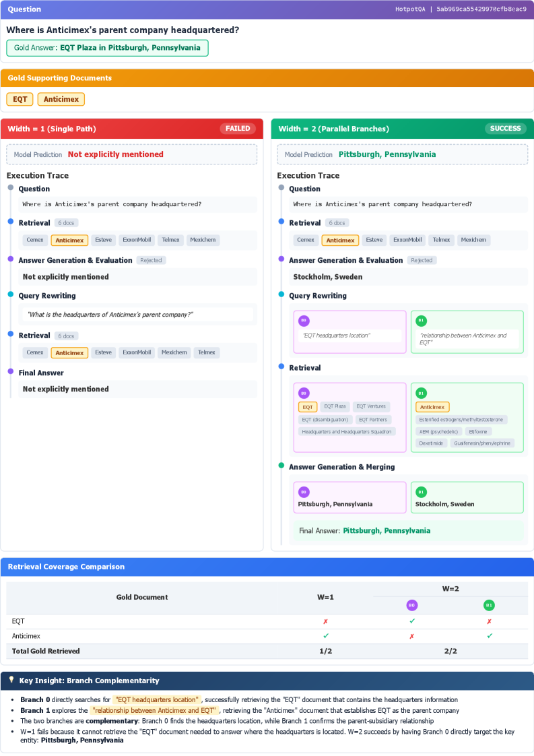Open the EQT (disambiguation) document chip
534x756 pixels.
pyautogui.click(x=325, y=420)
